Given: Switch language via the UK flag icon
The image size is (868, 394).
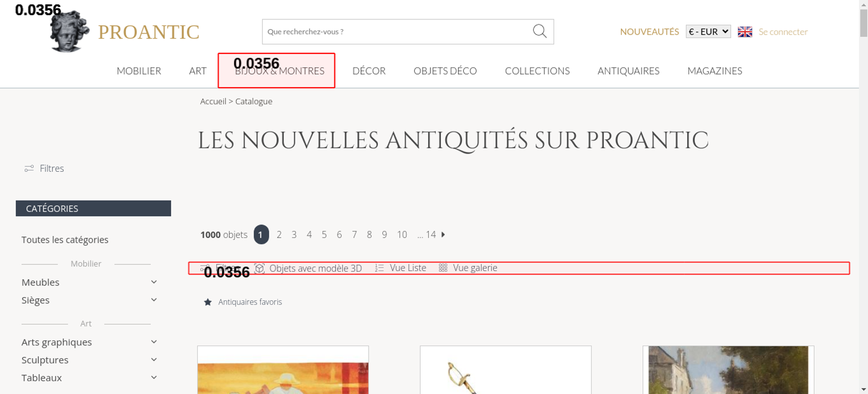Looking at the screenshot, I should point(745,32).
